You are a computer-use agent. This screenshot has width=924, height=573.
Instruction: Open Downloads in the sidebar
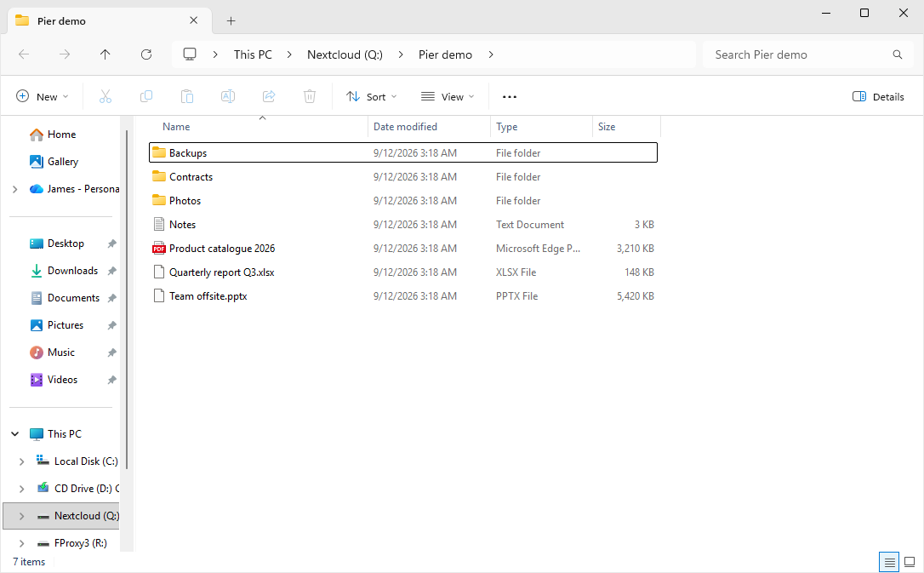(x=72, y=271)
